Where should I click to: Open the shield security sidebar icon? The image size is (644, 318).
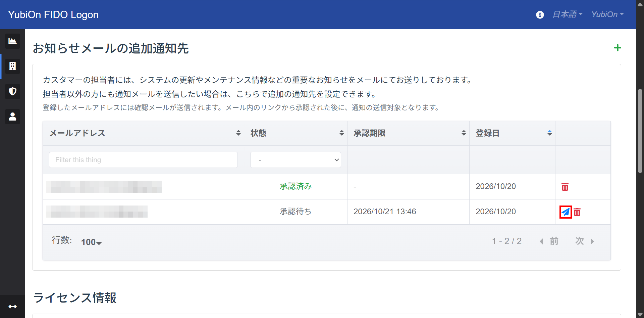point(12,91)
